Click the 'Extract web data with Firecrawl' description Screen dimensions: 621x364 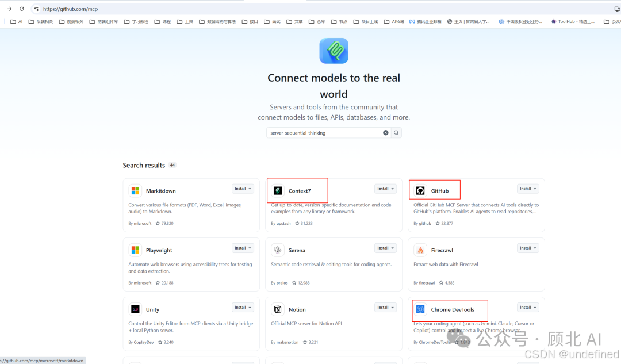tap(446, 264)
